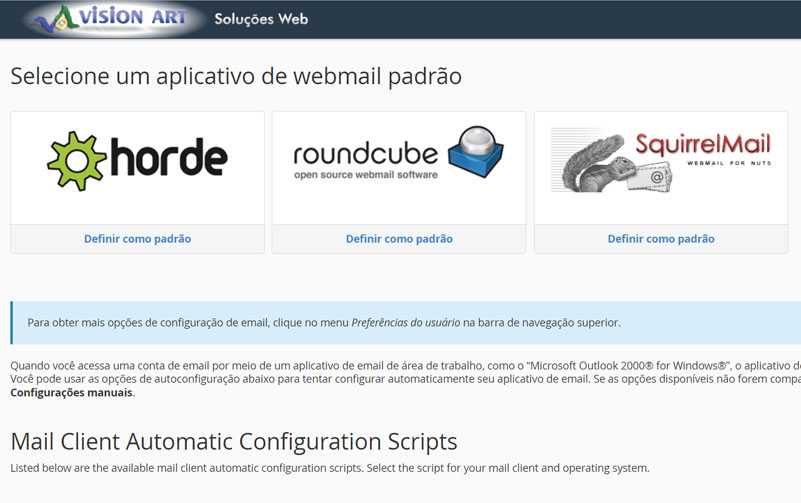This screenshot has height=503, width=801.
Task: Click the paragraph starting 'Quando você acessa'
Action: point(406,379)
